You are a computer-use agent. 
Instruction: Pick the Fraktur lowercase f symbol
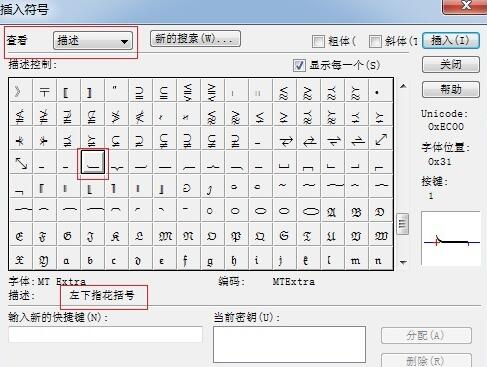coord(189,258)
